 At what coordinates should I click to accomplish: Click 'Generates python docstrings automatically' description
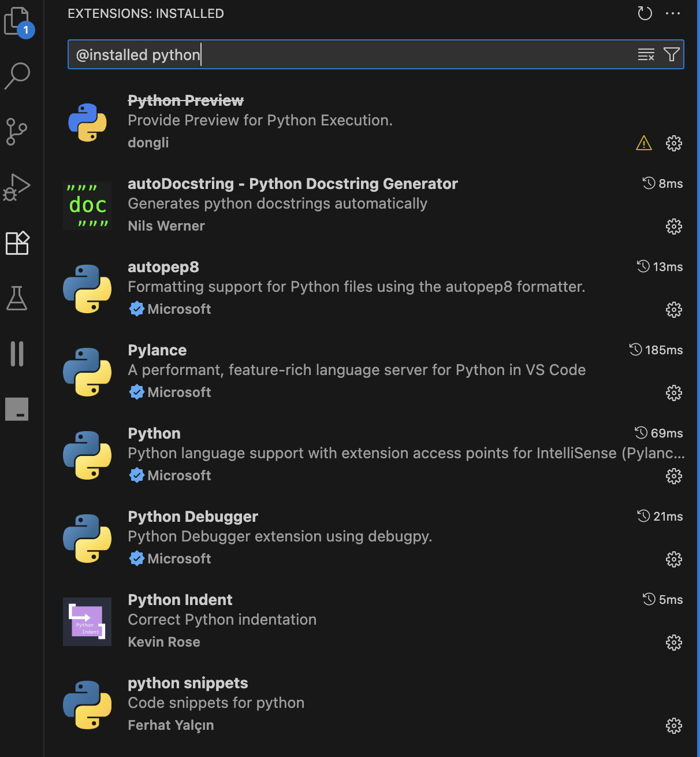point(277,203)
